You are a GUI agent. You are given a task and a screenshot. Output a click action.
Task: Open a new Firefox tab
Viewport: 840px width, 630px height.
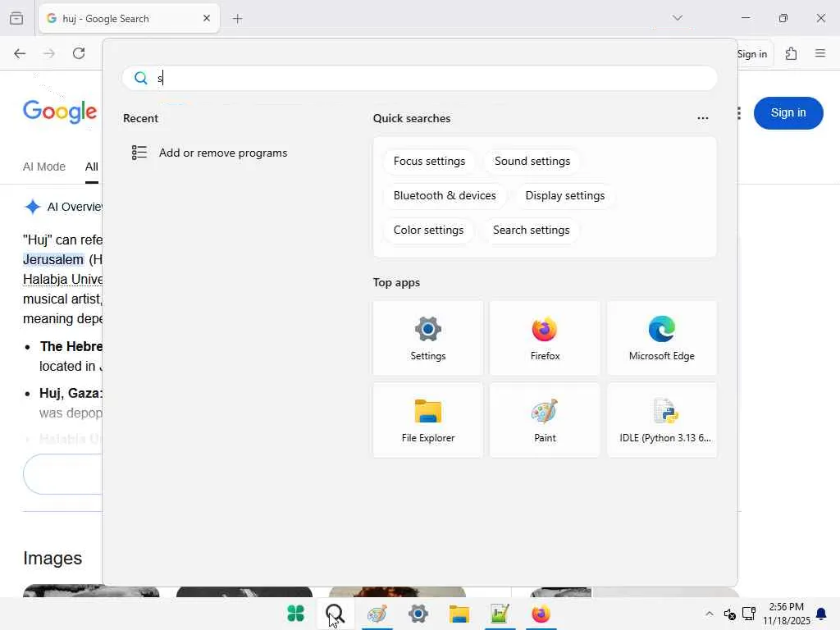[x=237, y=19]
